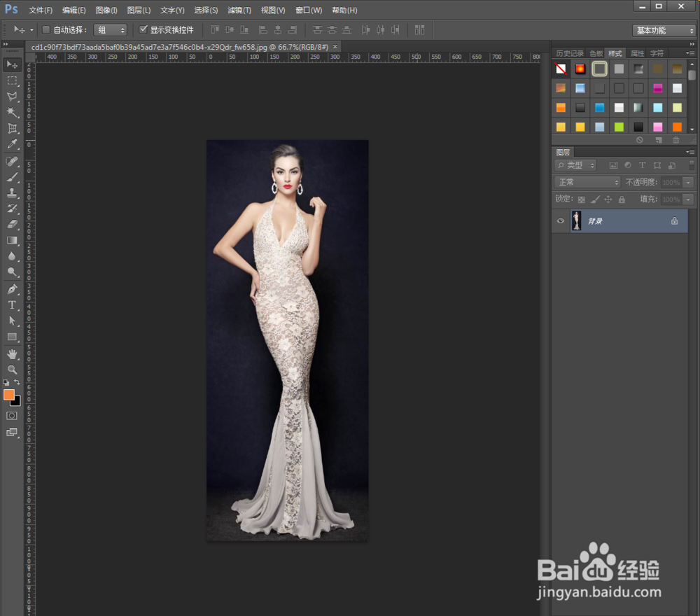Delete style using the trash icon
The width and height of the screenshot is (700, 616).
pos(676,140)
